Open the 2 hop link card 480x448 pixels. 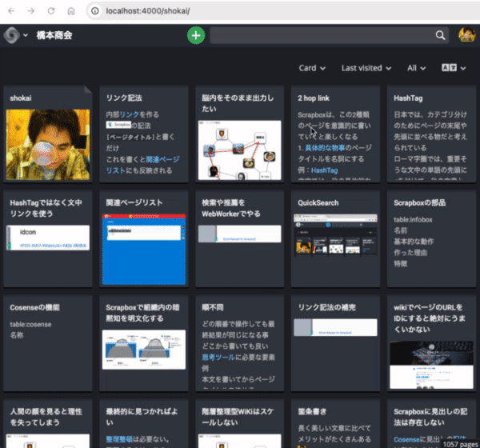[335, 134]
